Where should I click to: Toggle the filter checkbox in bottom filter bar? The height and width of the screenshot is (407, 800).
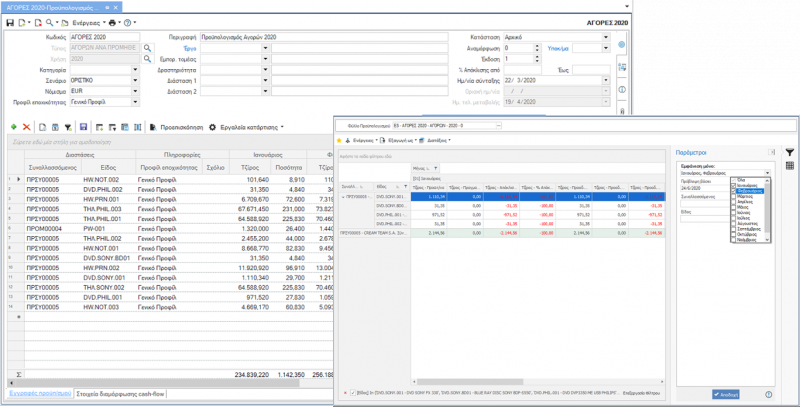coord(353,393)
